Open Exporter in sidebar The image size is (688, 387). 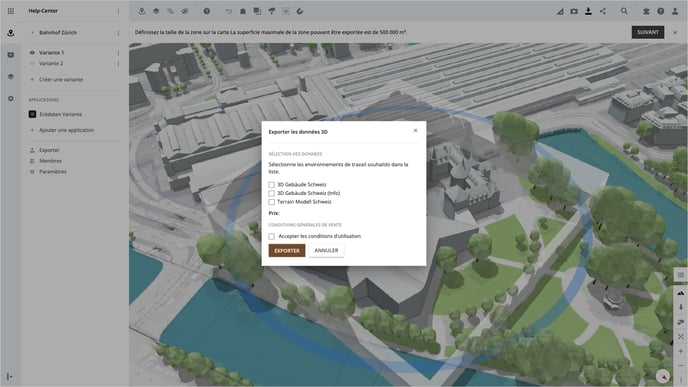click(x=49, y=150)
